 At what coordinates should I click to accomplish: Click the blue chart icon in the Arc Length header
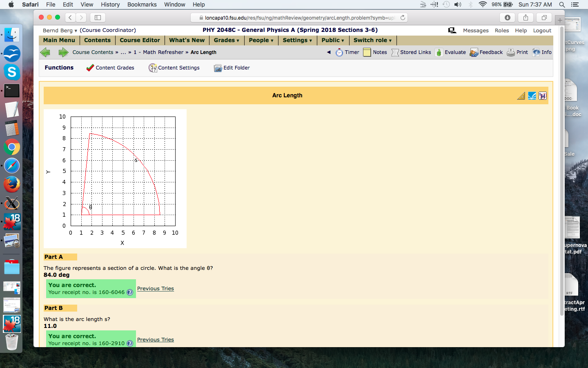click(532, 96)
